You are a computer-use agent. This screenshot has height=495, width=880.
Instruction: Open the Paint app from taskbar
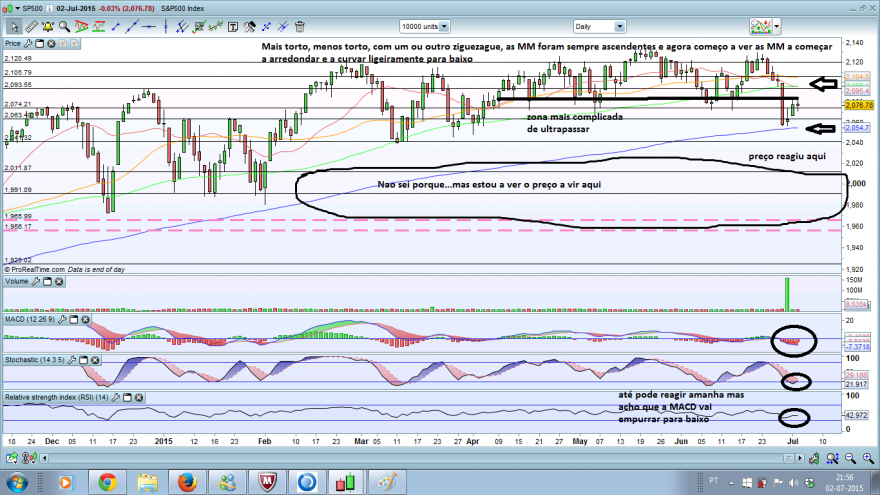point(387,482)
